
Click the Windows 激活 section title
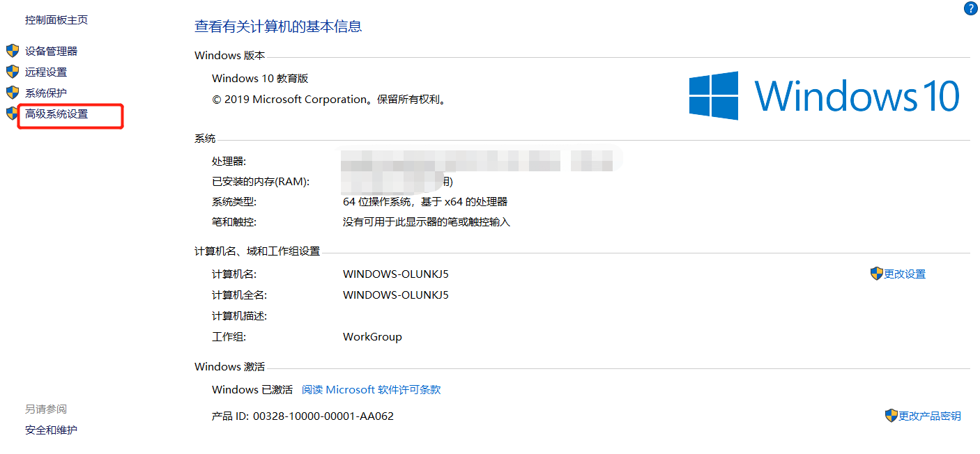(229, 367)
